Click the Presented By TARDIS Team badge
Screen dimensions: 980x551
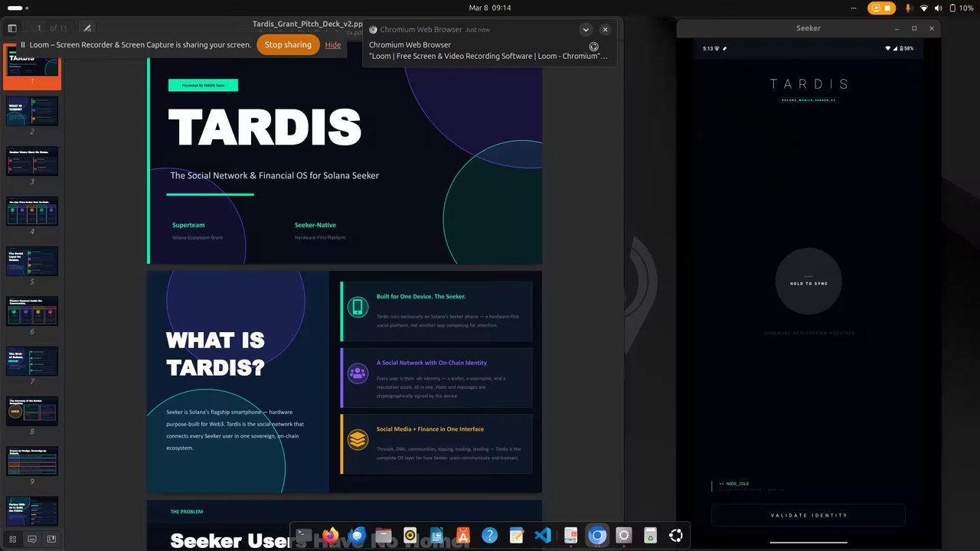(203, 86)
